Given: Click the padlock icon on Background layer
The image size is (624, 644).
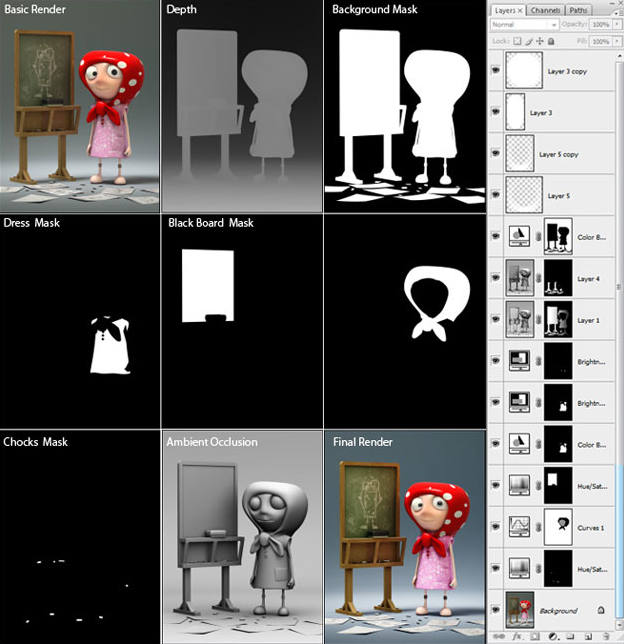Looking at the screenshot, I should 601,610.
